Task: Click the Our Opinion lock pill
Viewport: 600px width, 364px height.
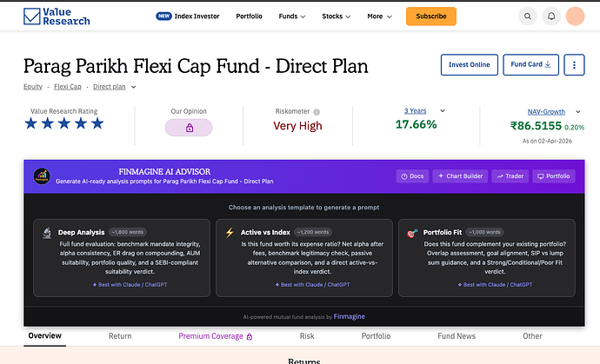Action: (x=189, y=128)
